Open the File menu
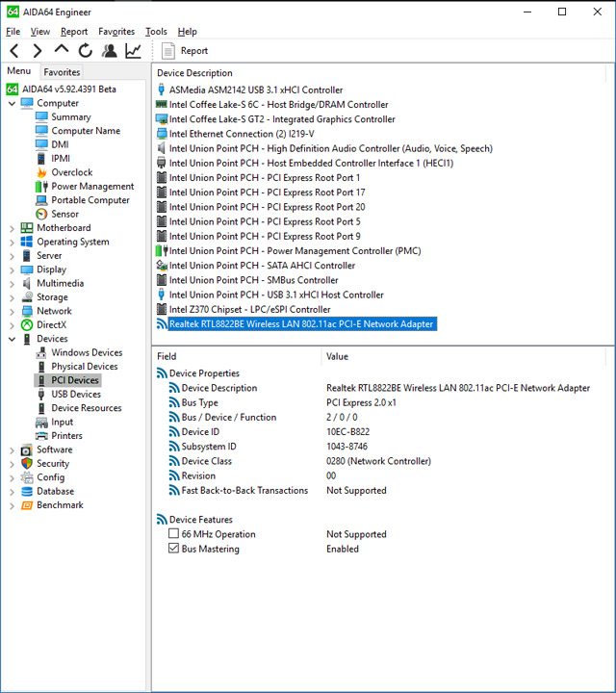The image size is (616, 693). [13, 32]
